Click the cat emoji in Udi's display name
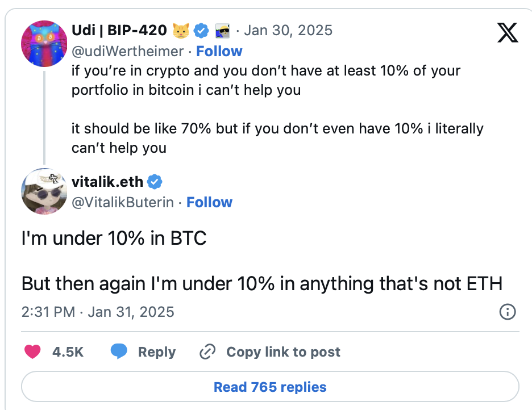This screenshot has width=532, height=410. point(180,31)
